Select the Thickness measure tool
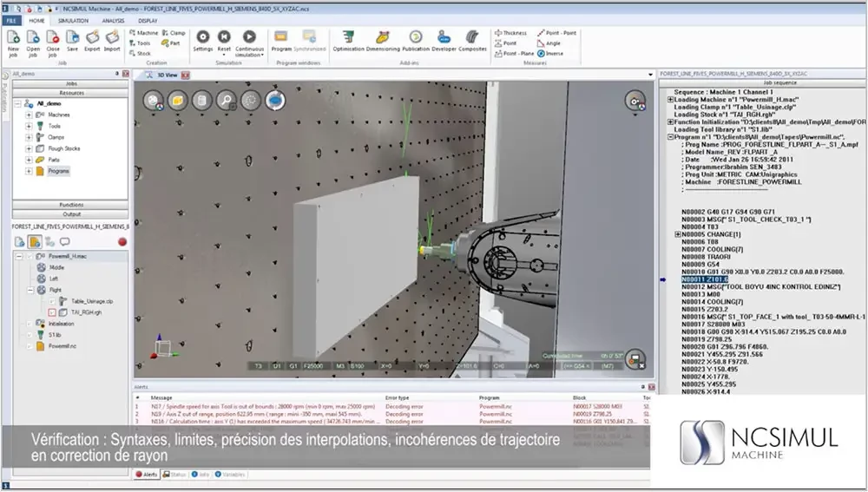Image resolution: width=868 pixels, height=492 pixels. click(x=510, y=33)
